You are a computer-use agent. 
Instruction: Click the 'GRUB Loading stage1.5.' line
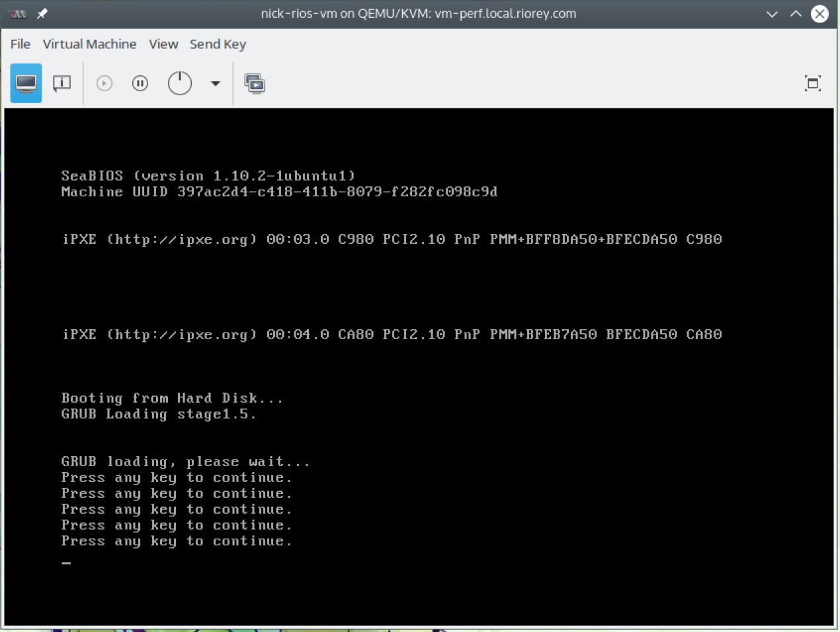tap(159, 414)
